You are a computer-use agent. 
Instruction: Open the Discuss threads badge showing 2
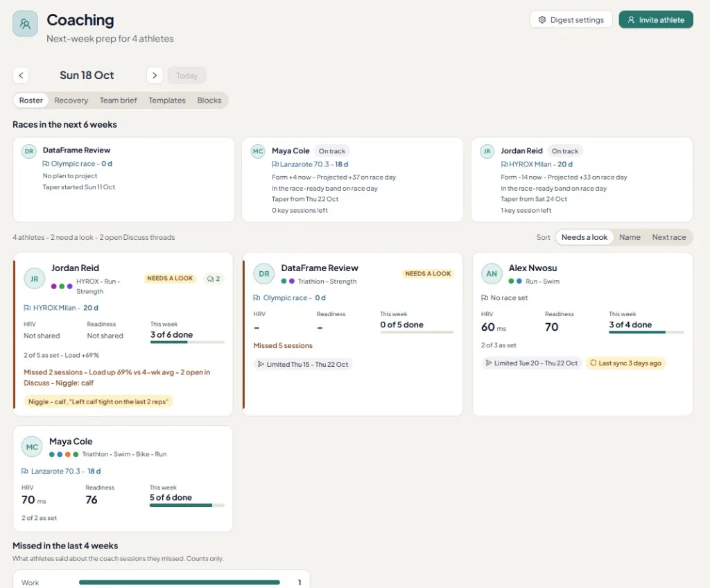coord(214,279)
